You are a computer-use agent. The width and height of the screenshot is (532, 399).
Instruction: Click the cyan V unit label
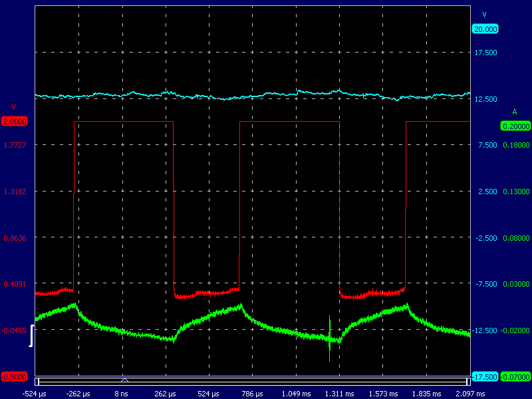[x=484, y=15]
